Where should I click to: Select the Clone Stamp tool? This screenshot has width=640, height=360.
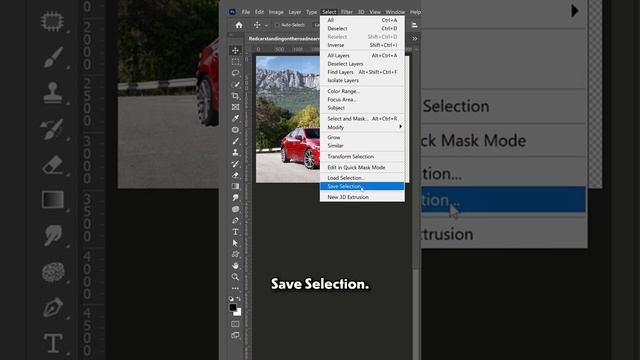click(x=236, y=152)
